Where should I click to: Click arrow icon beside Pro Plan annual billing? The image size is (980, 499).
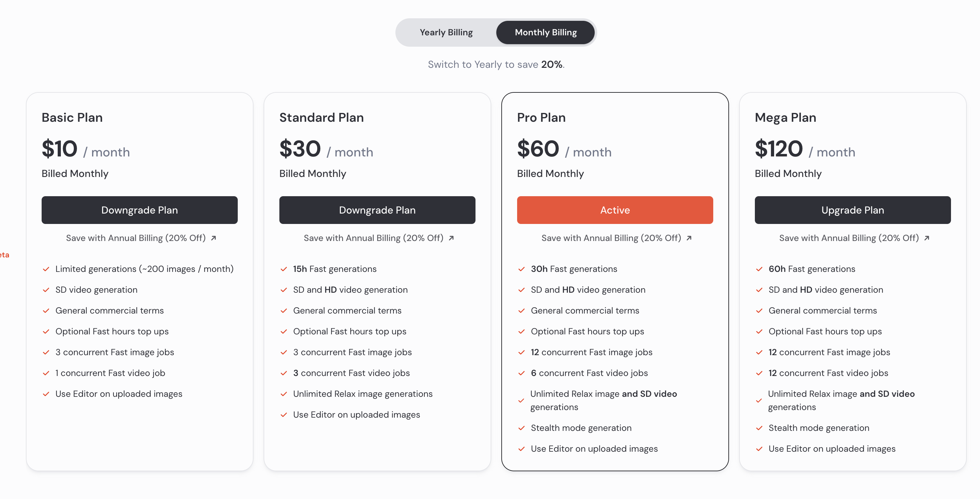[689, 238]
